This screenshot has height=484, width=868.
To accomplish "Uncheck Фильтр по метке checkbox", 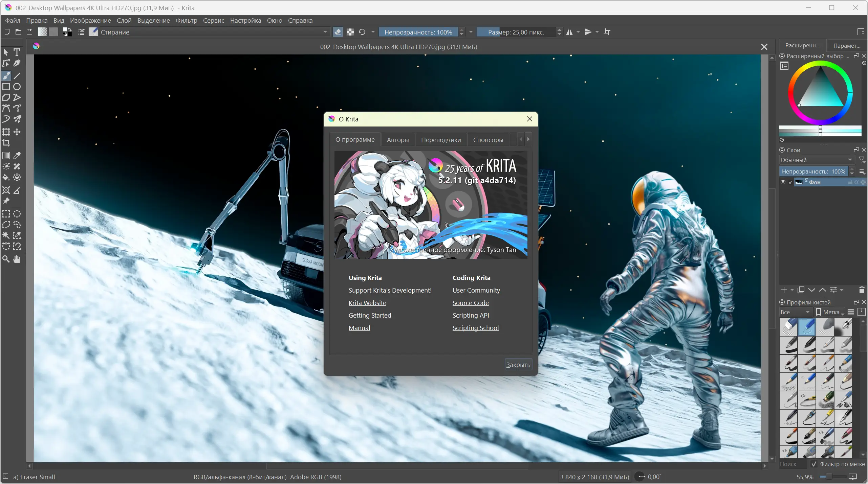I will (x=814, y=464).
